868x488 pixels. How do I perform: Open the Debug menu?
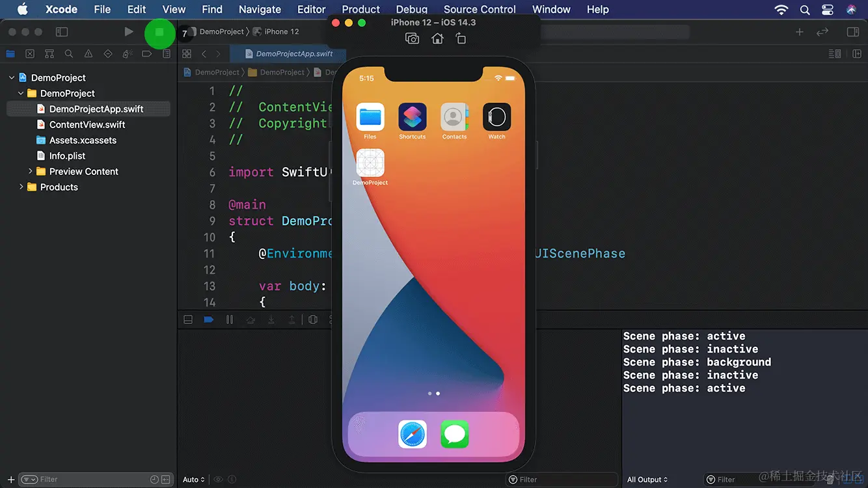tap(411, 9)
